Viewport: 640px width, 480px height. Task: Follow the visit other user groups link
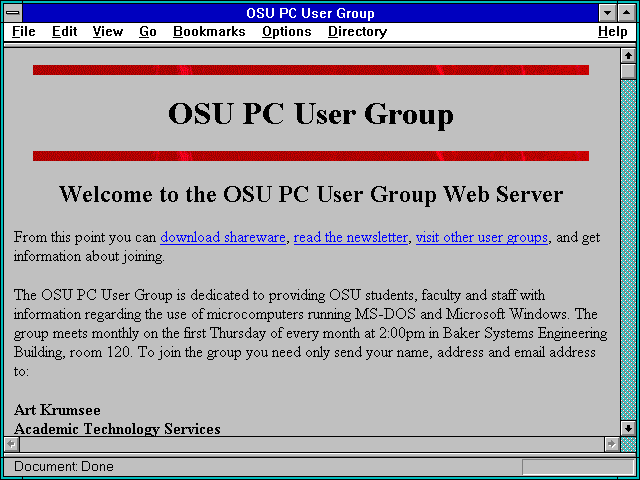[x=482, y=237]
